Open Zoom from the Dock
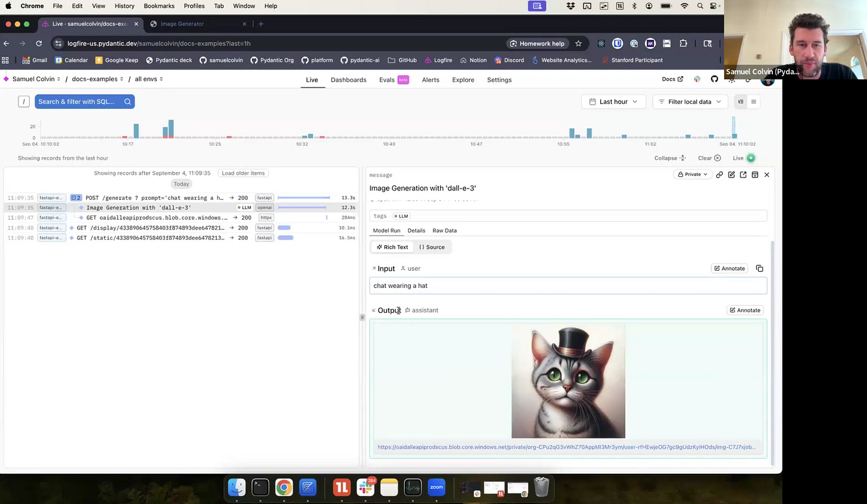Screen dimensions: 867x504 pyautogui.click(x=436, y=487)
